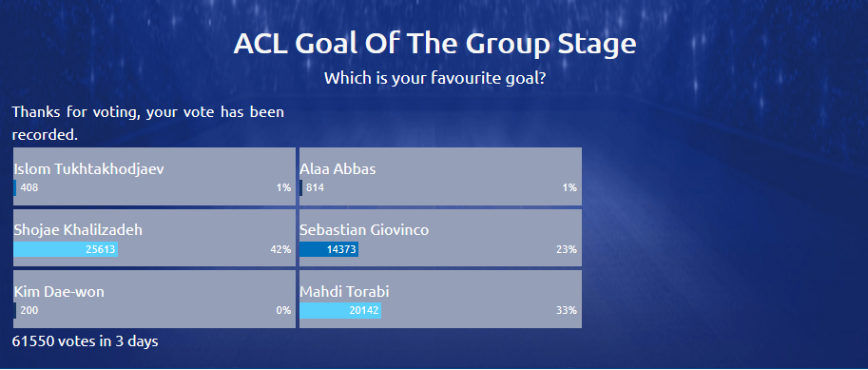Select the Mahdi Torabi name label
868x370 pixels.
[344, 291]
